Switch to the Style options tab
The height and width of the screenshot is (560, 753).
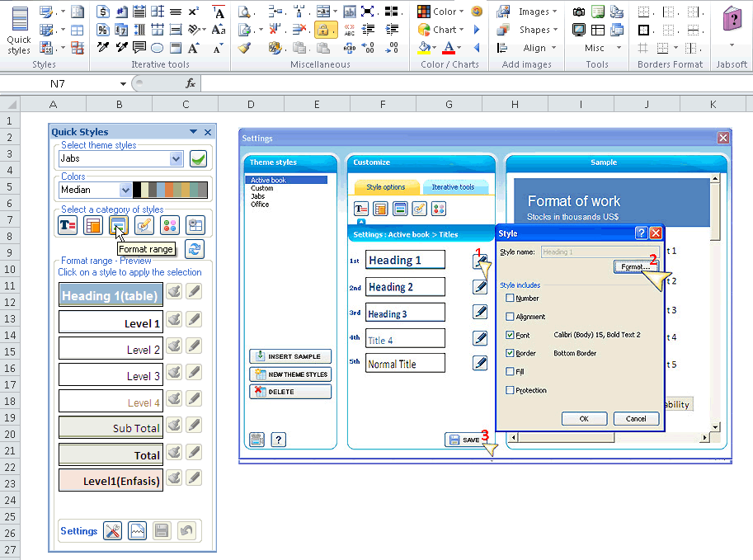coord(386,187)
